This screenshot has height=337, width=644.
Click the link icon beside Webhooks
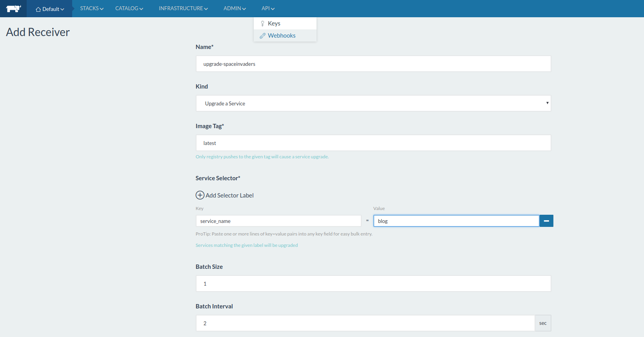tap(262, 36)
